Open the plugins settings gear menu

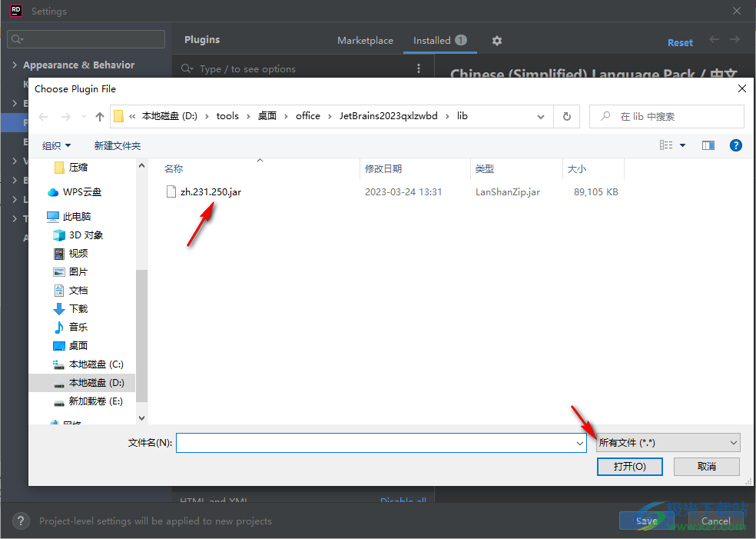point(496,40)
